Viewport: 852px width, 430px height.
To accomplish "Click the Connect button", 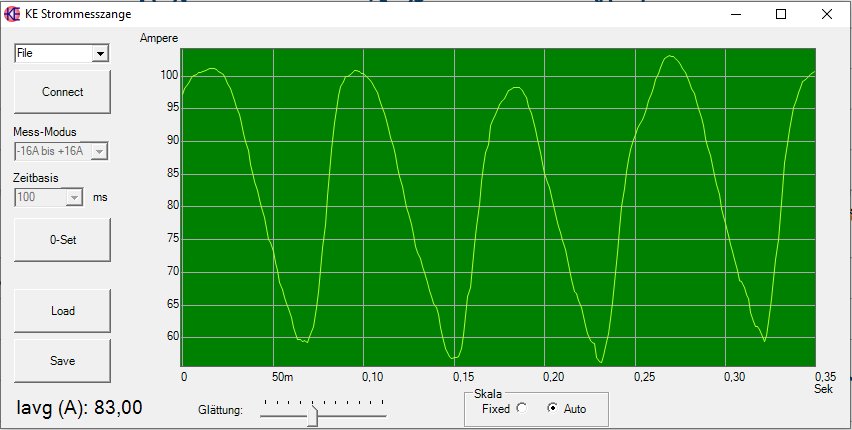I will pos(62,92).
